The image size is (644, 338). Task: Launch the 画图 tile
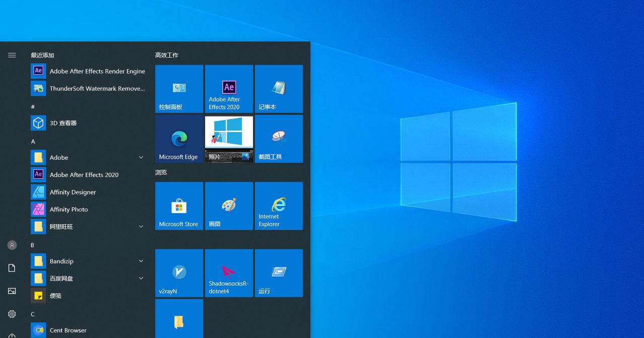[x=229, y=206]
